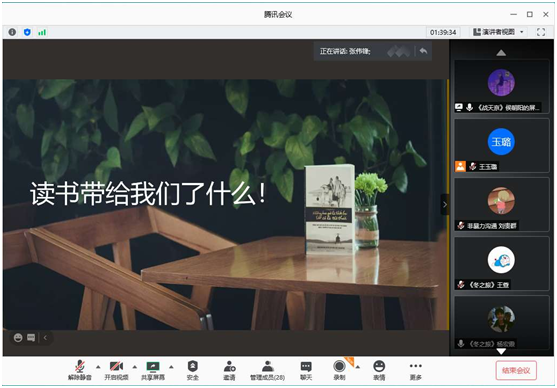The height and width of the screenshot is (388, 557).
Task: Click the 腾讯会议 window title
Action: point(278,15)
